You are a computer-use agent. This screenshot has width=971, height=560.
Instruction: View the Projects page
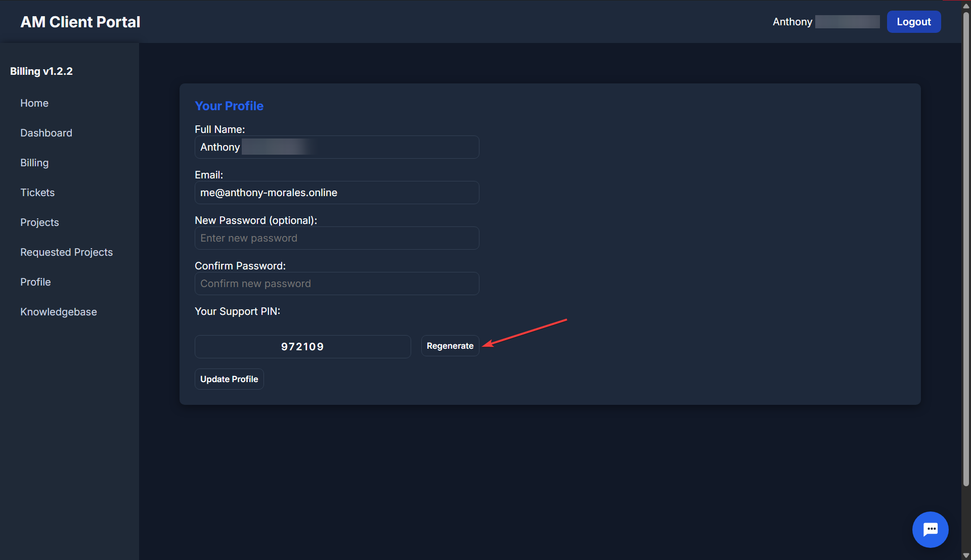point(39,222)
